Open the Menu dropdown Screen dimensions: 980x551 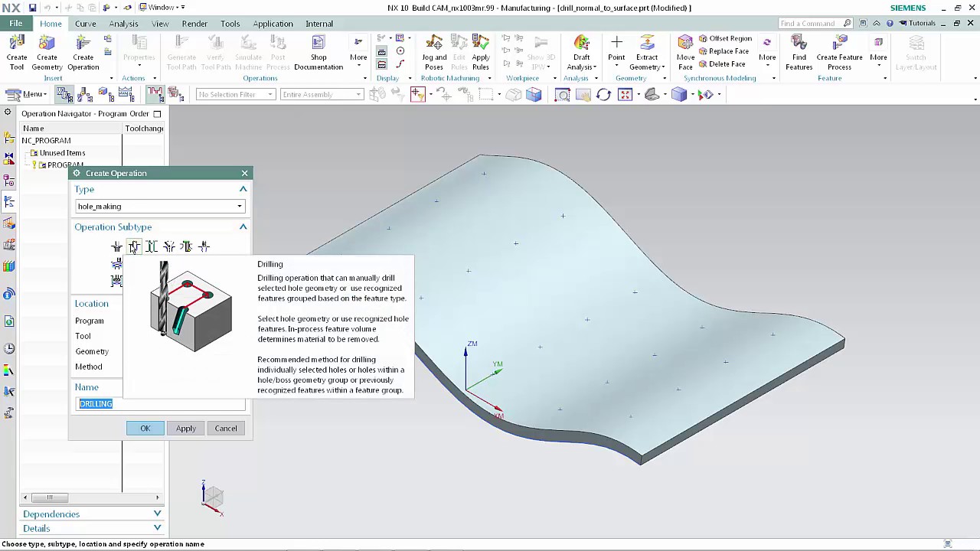tap(26, 95)
